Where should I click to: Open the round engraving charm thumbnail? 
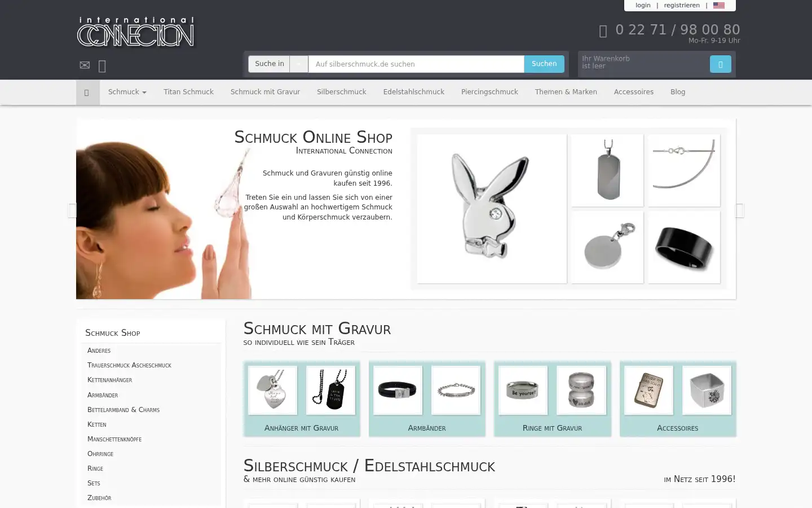(607, 247)
